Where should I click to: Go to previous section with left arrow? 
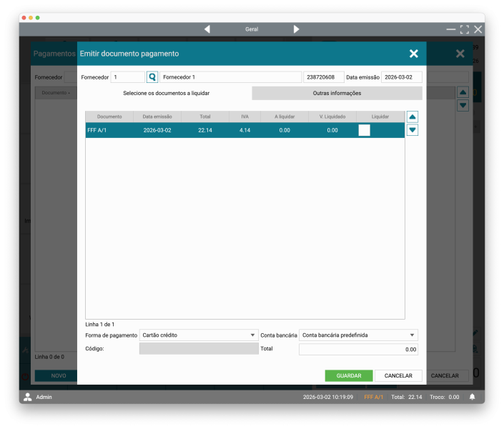[207, 29]
